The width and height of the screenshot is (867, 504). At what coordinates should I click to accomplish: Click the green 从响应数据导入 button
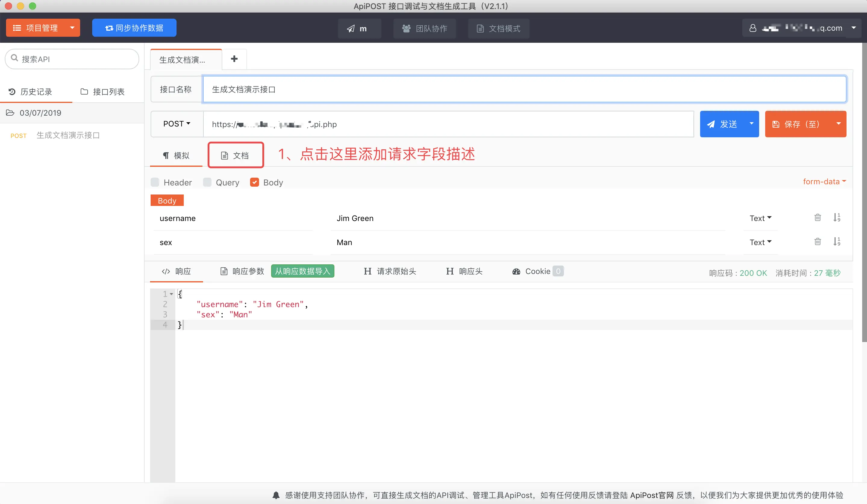(x=302, y=271)
